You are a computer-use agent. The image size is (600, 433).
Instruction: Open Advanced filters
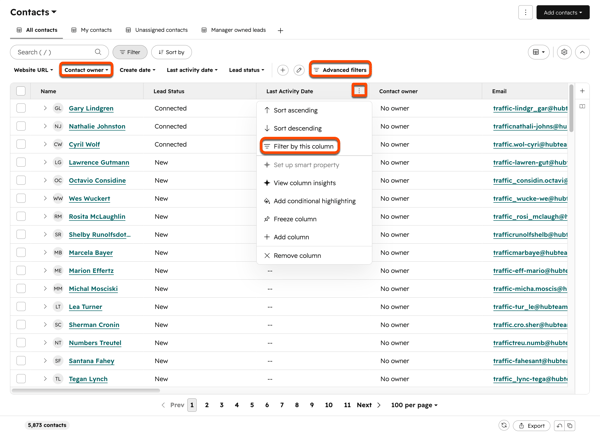point(340,70)
